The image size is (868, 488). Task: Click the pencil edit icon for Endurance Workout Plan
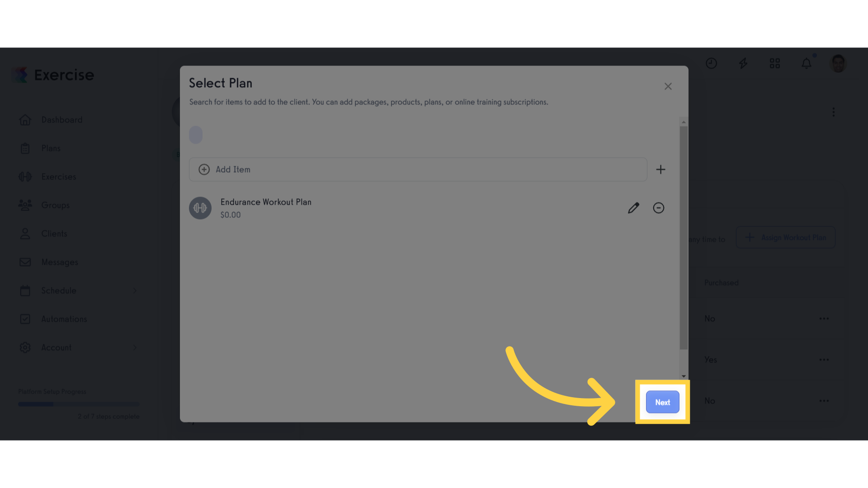coord(633,208)
